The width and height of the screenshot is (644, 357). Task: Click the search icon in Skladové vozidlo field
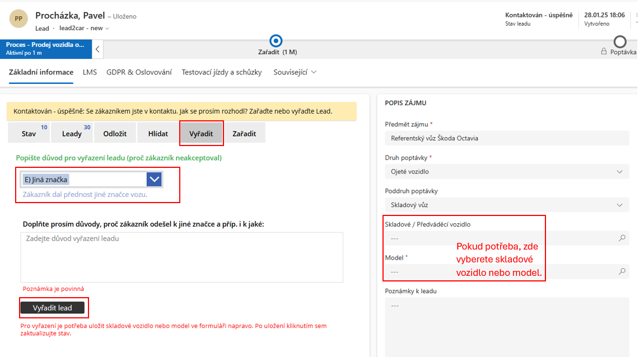tap(622, 238)
